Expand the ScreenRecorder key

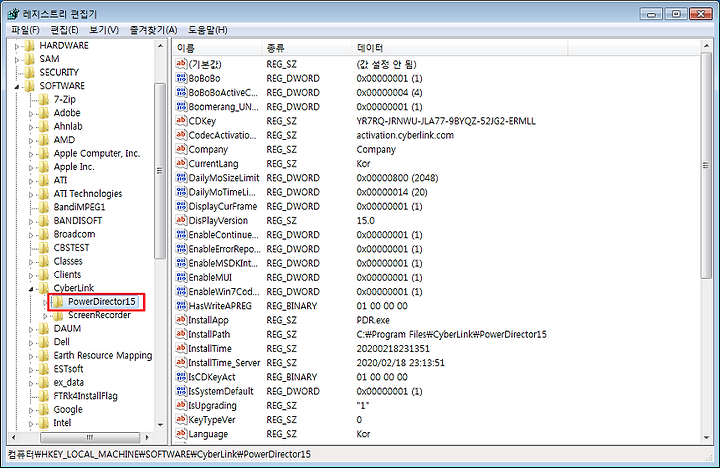(45, 316)
